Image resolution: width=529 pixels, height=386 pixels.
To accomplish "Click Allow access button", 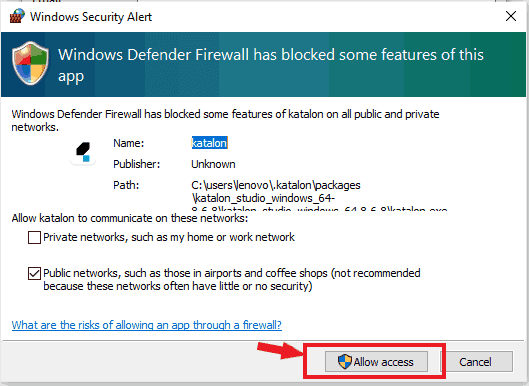I will (376, 362).
